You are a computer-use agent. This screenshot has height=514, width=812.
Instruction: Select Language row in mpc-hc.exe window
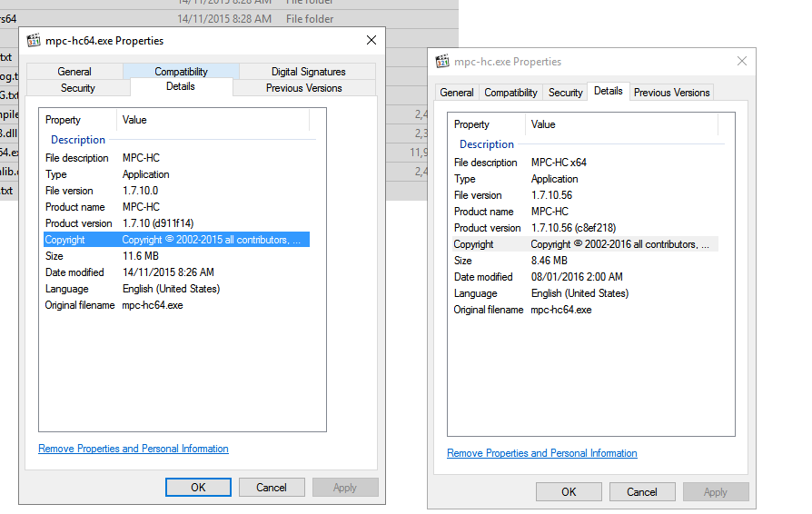point(585,293)
